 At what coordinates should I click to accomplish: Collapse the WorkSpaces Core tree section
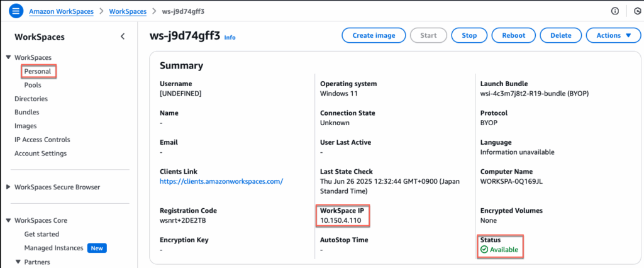8,221
